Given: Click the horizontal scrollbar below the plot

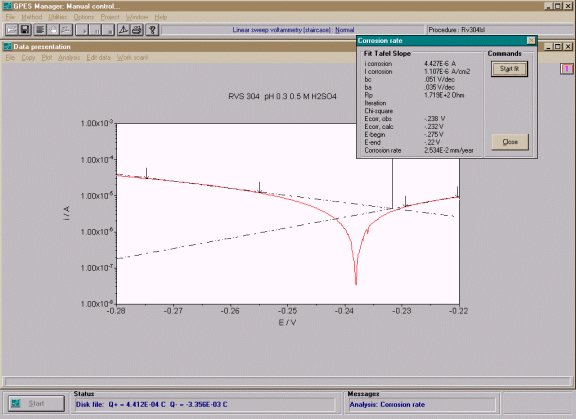Looking at the screenshot, I should (288, 382).
